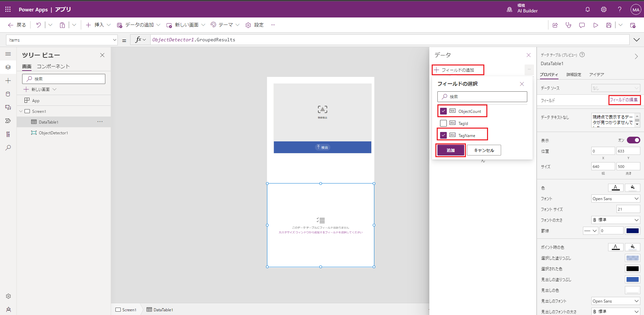
Task: Open the Search magnifier in left sidebar
Action: 8,148
